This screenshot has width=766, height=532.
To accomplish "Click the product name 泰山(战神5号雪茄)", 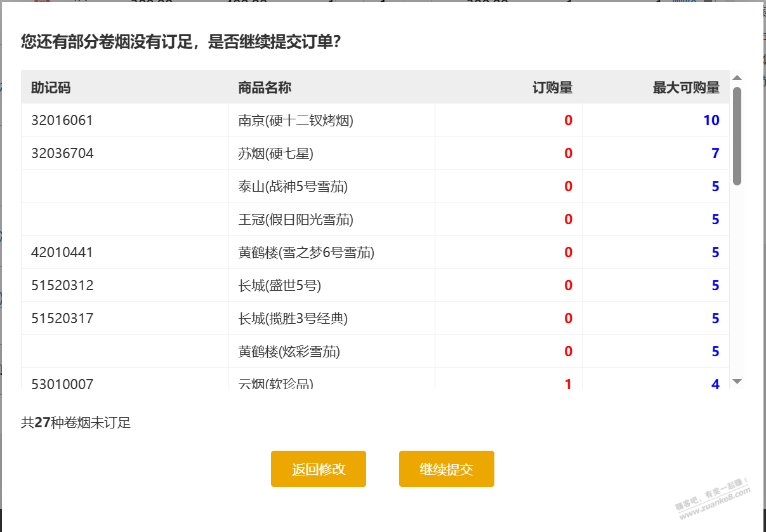I will tap(293, 186).
